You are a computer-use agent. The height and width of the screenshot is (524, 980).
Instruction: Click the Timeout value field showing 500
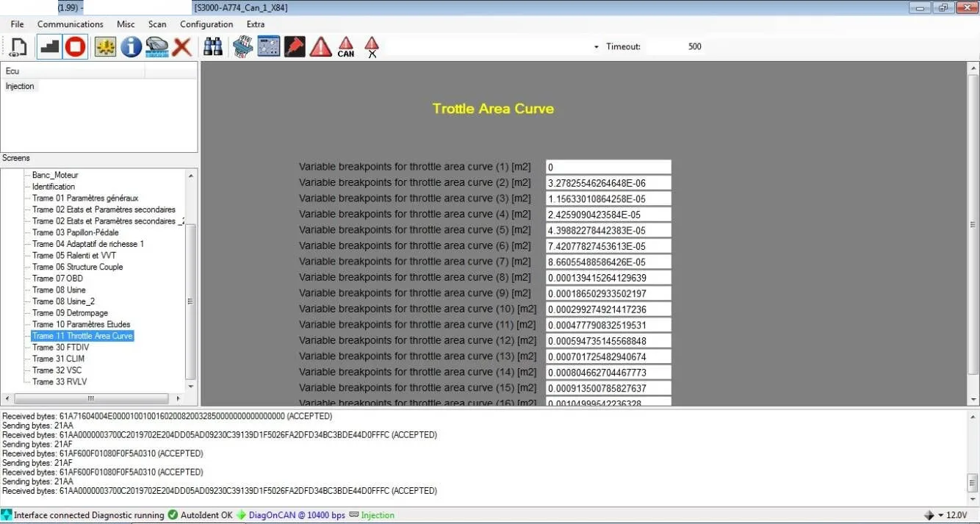point(694,46)
